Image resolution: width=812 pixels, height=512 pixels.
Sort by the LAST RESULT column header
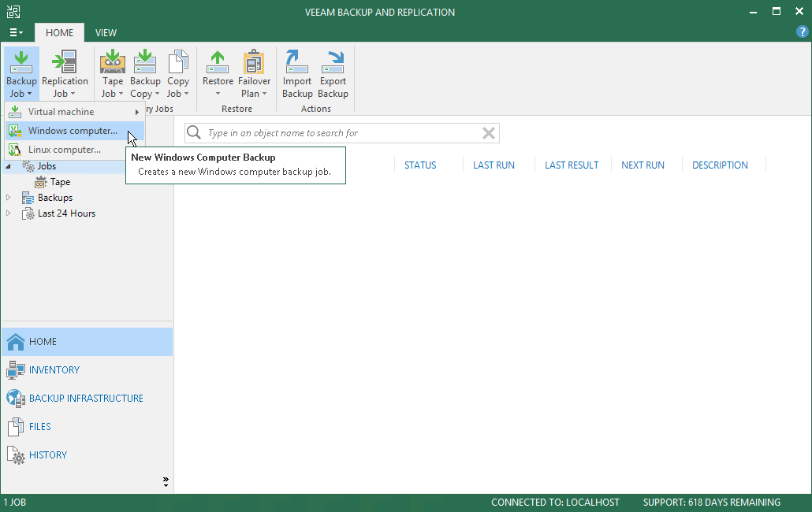(572, 165)
